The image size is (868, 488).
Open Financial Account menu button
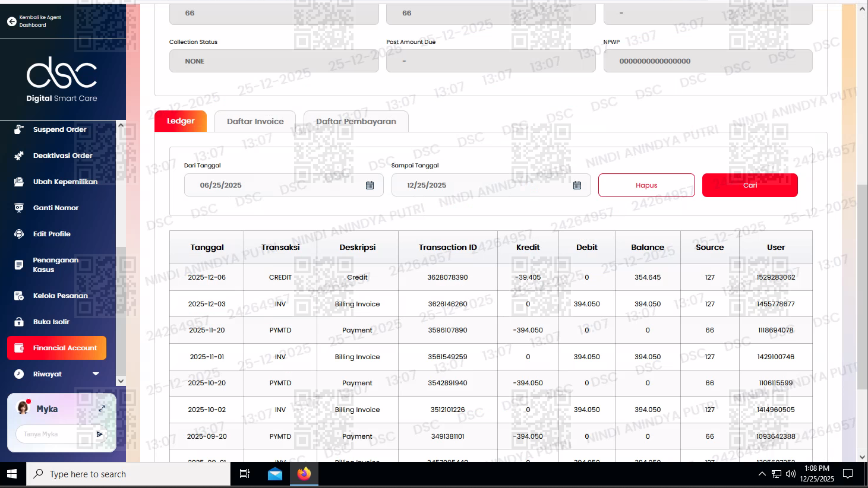pos(57,348)
